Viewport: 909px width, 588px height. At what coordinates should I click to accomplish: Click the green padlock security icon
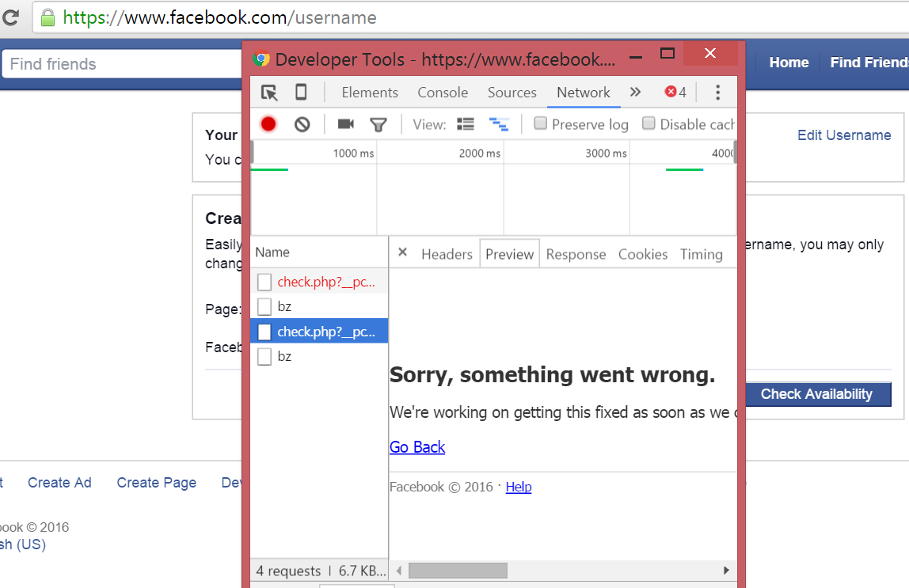point(48,18)
